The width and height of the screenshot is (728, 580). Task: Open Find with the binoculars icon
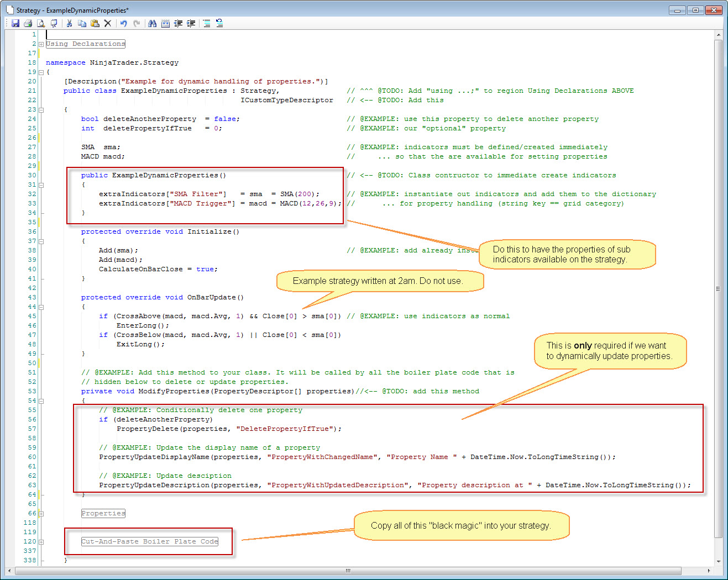[x=152, y=23]
